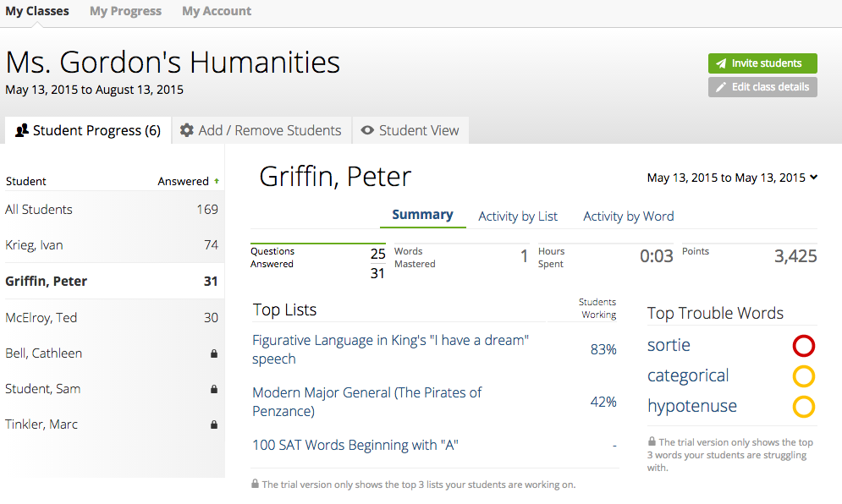This screenshot has height=504, width=842.
Task: Open My Account from top navigation
Action: pyautogui.click(x=217, y=11)
